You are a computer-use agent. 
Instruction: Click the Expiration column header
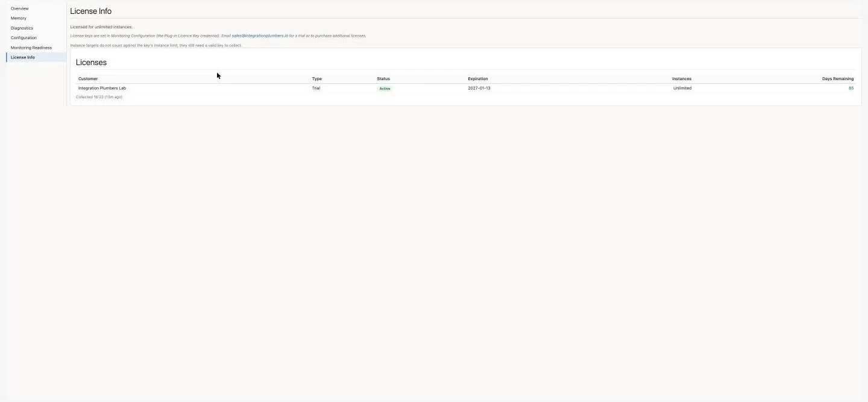click(x=478, y=79)
